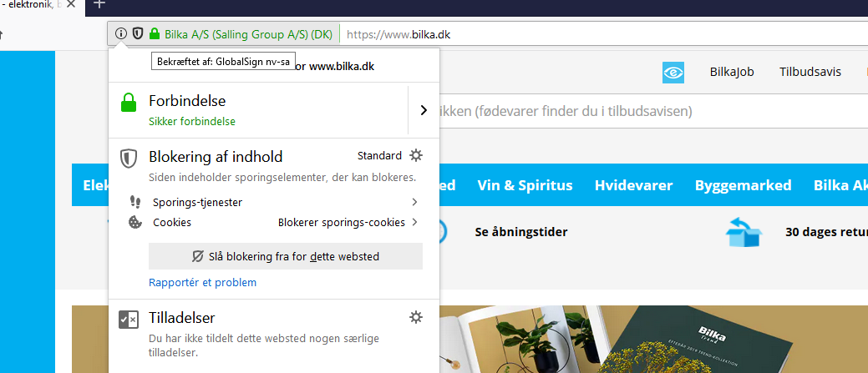Expand Forbindelse connection details arrow
Viewport: 868px width, 373px height.
(424, 110)
